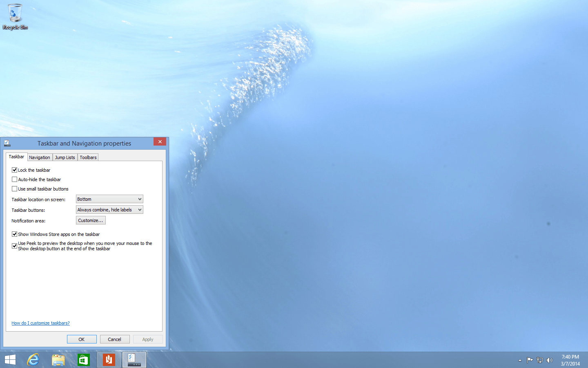Enable Auto-hide the taskbar
Viewport: 588px width, 368px height.
point(14,179)
